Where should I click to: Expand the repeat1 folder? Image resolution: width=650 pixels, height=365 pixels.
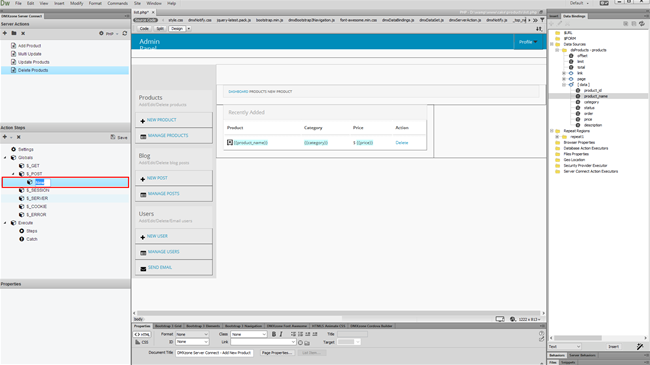[558, 136]
